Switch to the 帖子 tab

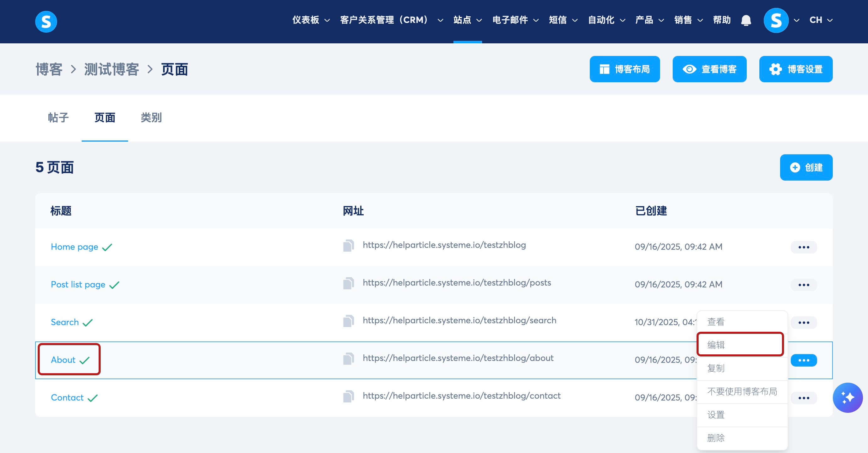58,117
